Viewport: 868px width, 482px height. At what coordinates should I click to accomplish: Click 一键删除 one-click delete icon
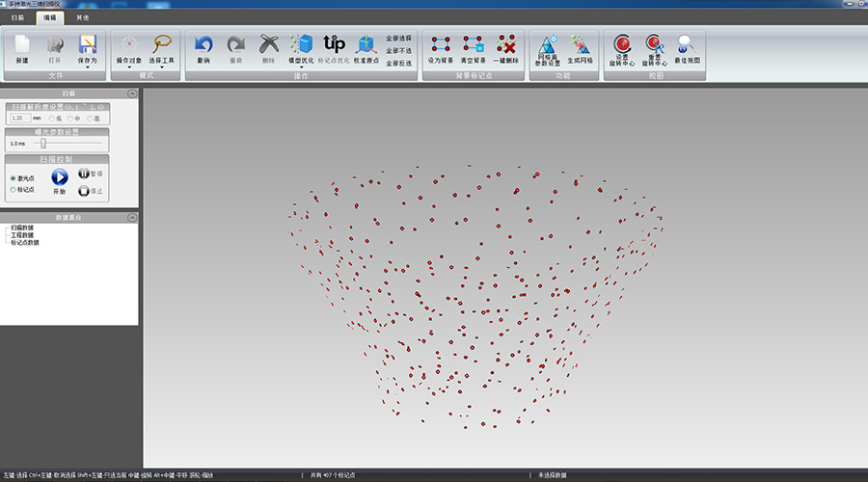pyautogui.click(x=506, y=44)
